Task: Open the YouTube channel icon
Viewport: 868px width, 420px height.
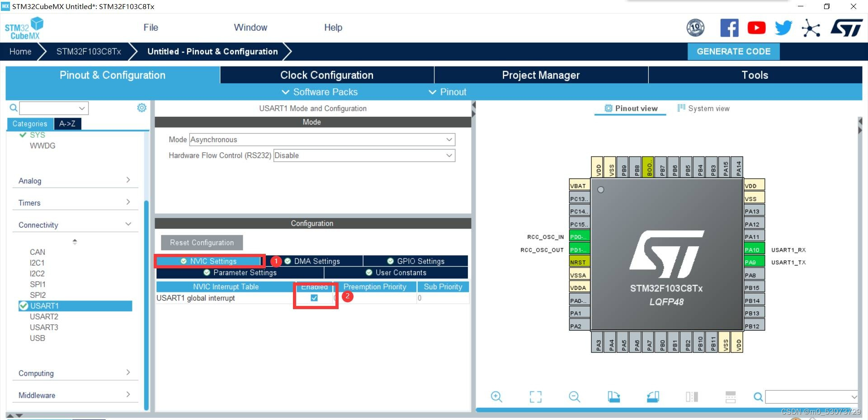Action: [x=756, y=28]
